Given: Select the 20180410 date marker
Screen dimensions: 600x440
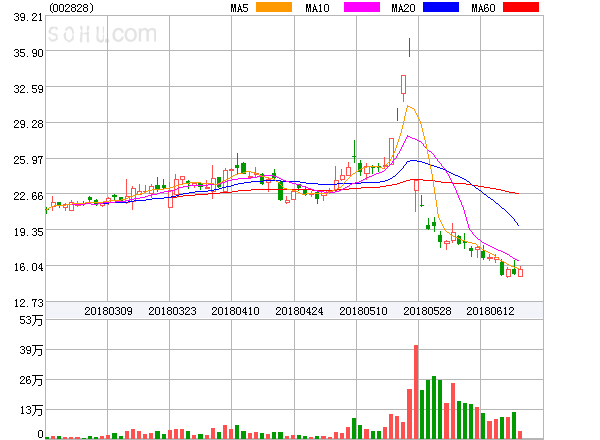Looking at the screenshot, I should point(236,311).
